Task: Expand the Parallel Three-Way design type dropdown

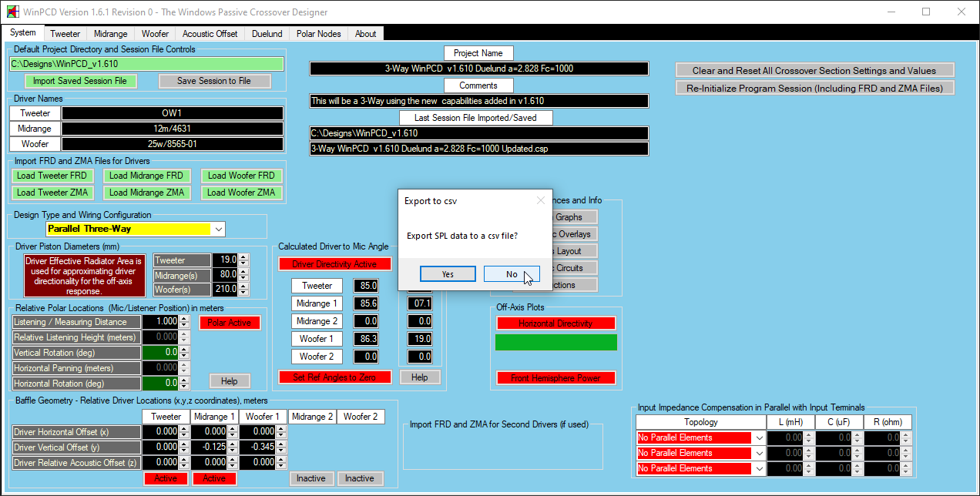Action: pyautogui.click(x=219, y=230)
